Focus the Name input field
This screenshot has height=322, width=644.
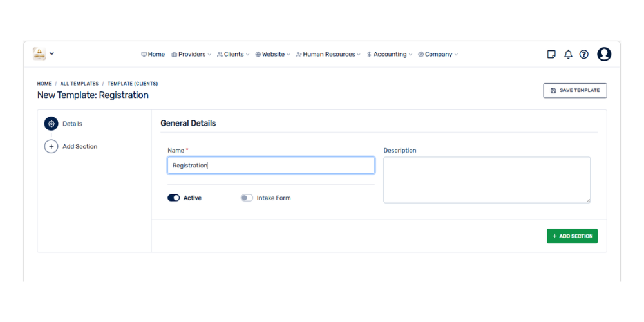(x=271, y=166)
